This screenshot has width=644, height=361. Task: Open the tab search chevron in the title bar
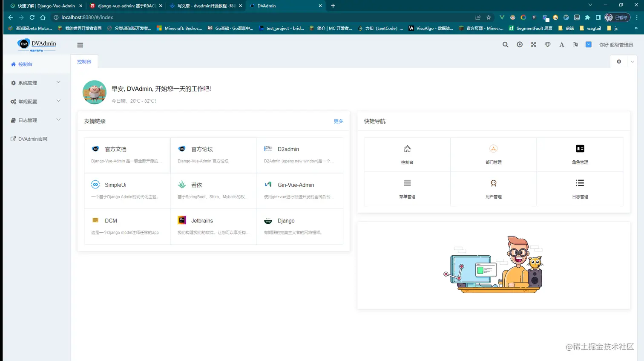point(590,5)
